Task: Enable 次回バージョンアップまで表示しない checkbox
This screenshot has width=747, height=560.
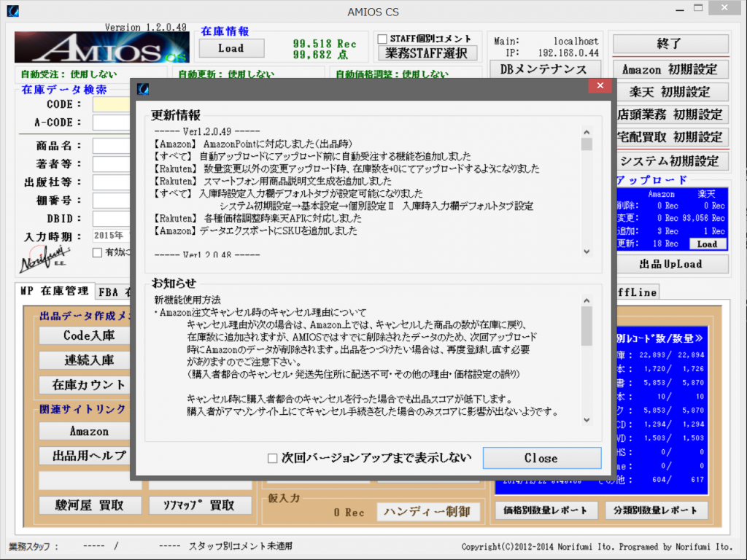Action: pos(273,458)
